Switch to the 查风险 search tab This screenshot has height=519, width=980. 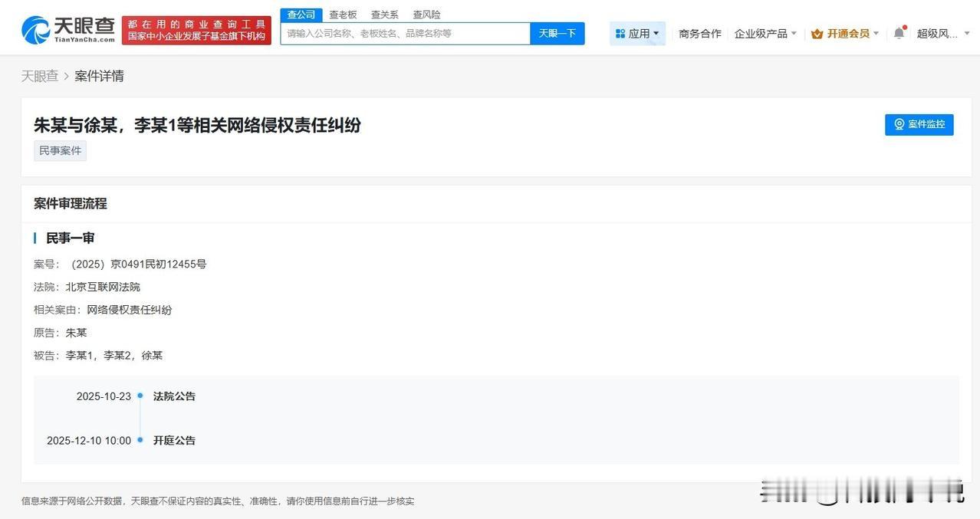coord(426,14)
